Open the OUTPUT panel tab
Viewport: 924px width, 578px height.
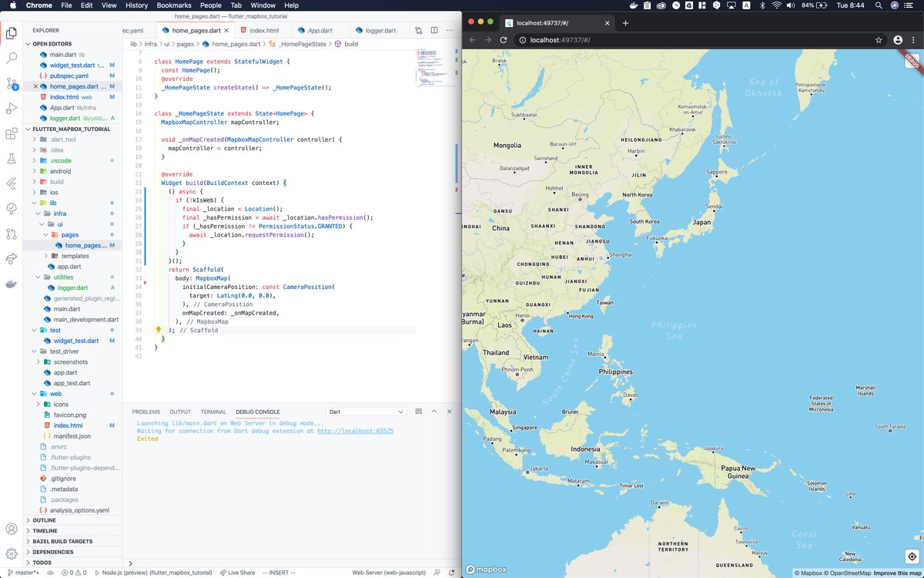coord(180,412)
